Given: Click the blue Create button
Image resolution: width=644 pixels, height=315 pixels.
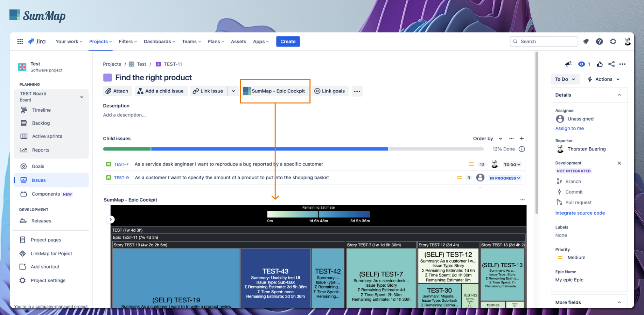Looking at the screenshot, I should 288,41.
